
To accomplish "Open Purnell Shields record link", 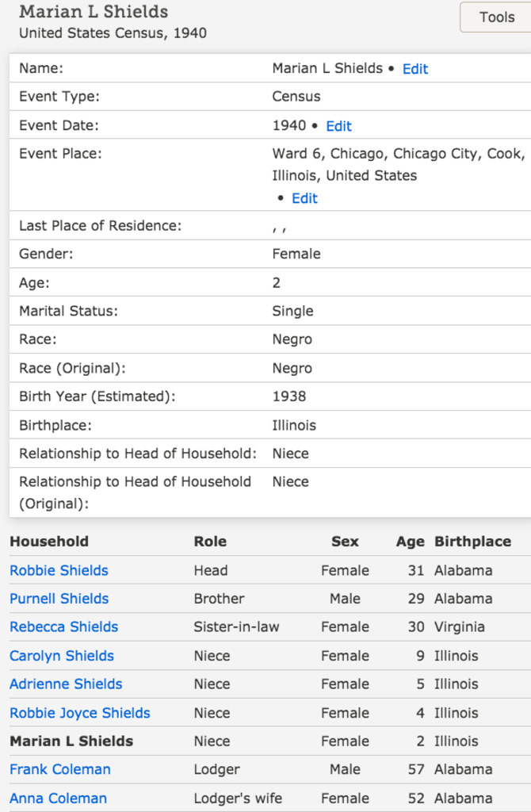I will click(59, 599).
